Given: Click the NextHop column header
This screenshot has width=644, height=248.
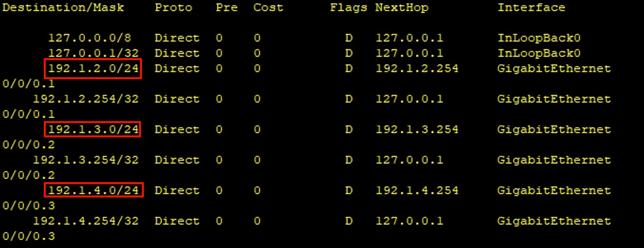Looking at the screenshot, I should click(402, 8).
